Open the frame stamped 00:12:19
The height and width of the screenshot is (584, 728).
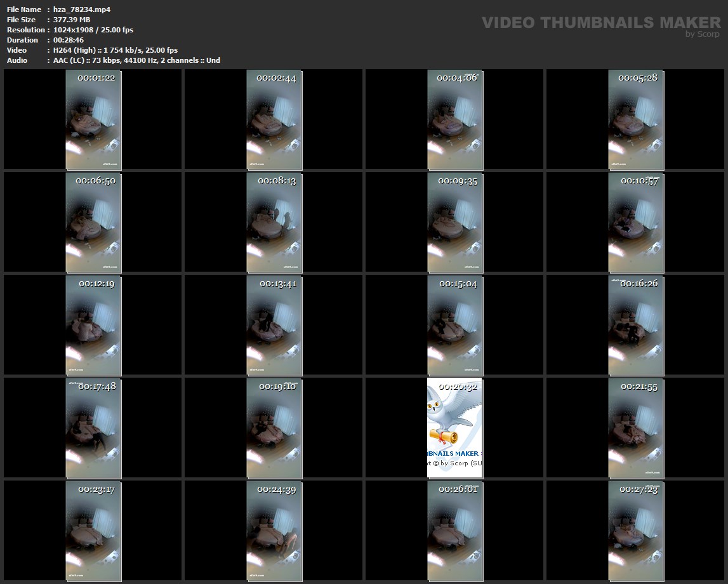[93, 326]
